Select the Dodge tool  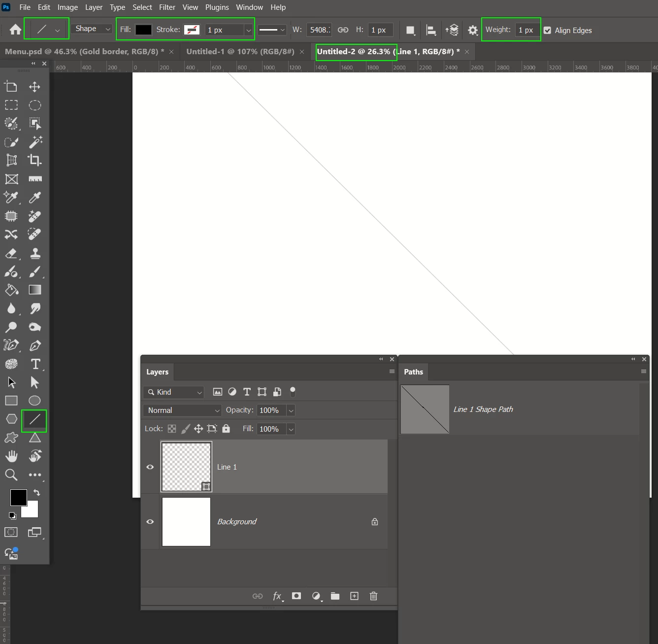[x=11, y=327]
